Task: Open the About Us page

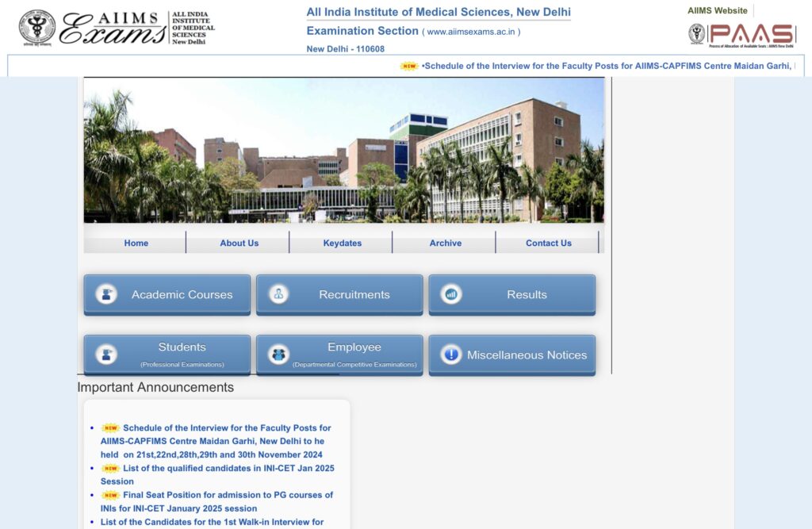Action: (x=239, y=243)
